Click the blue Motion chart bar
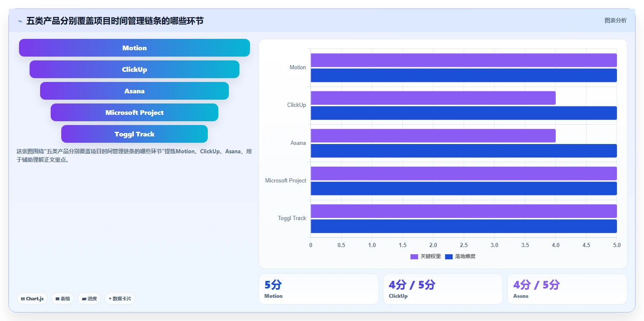 (x=464, y=75)
